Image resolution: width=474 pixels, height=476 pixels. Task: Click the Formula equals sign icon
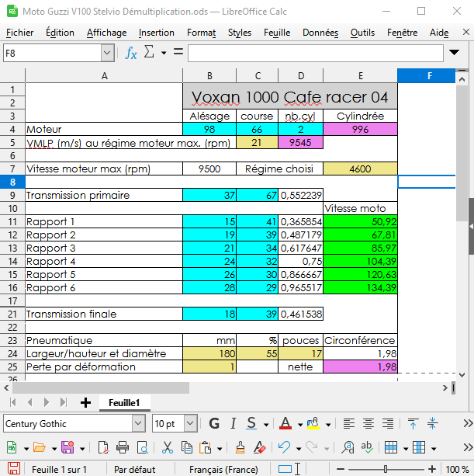click(178, 51)
